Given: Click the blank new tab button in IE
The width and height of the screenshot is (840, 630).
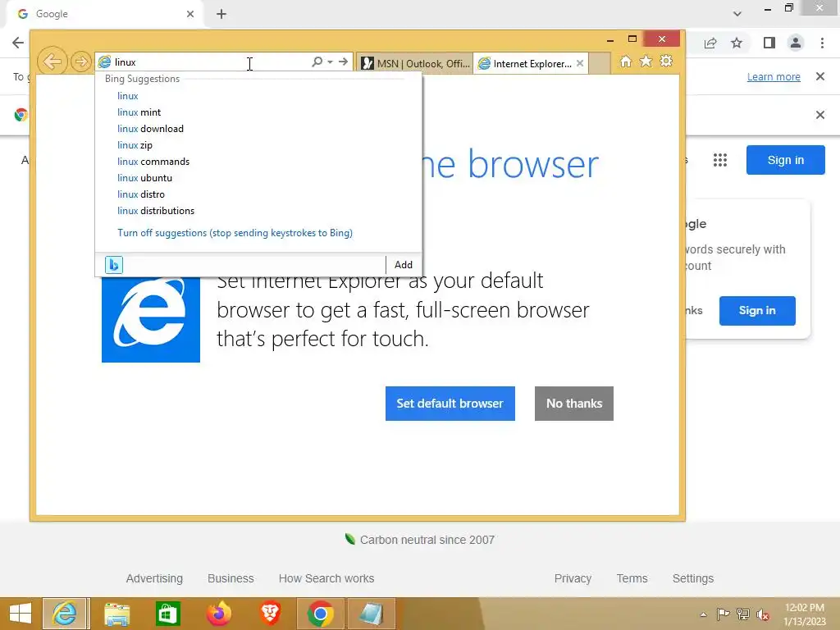Looking at the screenshot, I should pos(600,64).
